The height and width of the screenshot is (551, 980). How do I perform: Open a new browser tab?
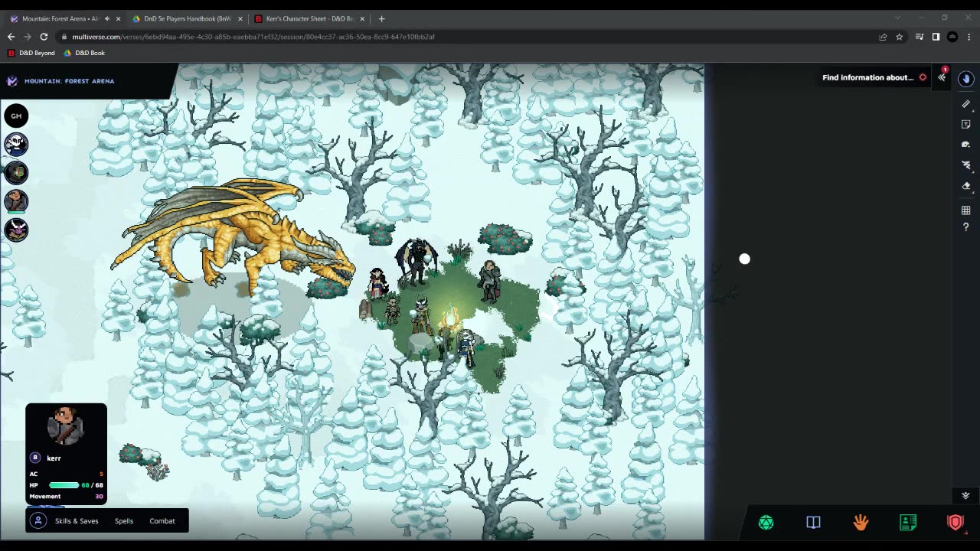click(x=381, y=18)
